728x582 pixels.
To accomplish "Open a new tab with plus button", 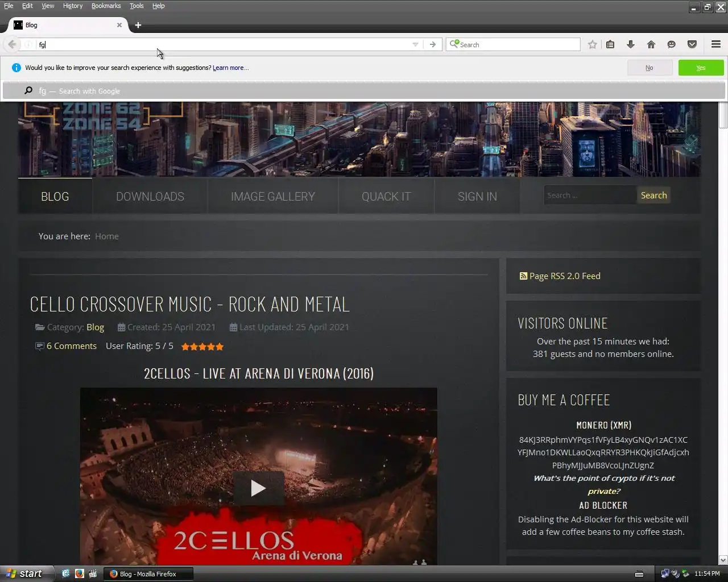I will (x=138, y=25).
